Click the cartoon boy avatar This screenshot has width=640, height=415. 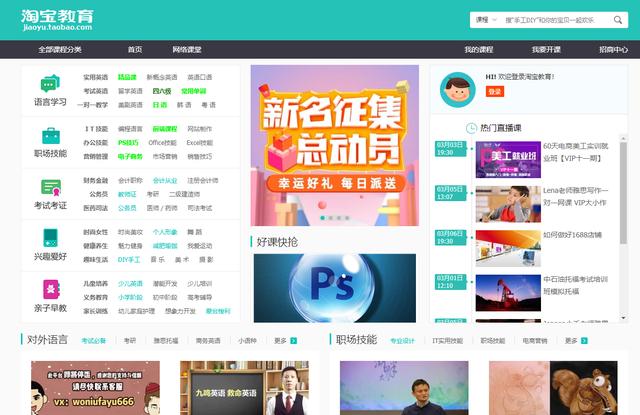coord(458,90)
